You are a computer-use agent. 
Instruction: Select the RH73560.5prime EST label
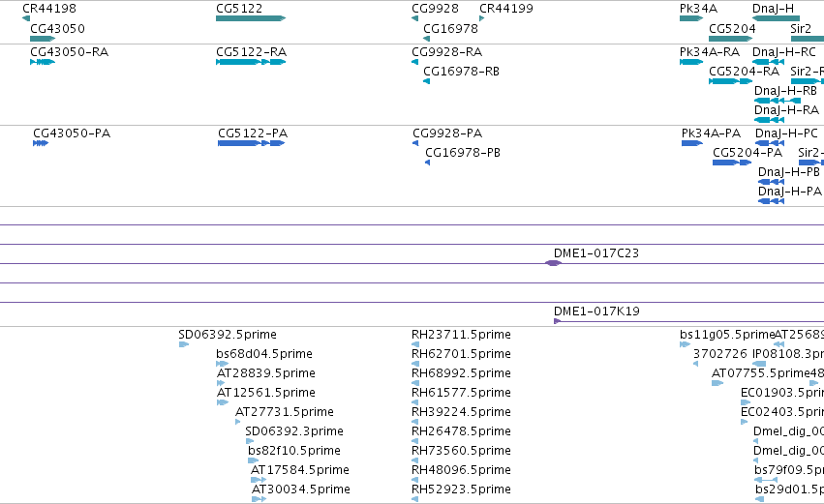(x=461, y=451)
